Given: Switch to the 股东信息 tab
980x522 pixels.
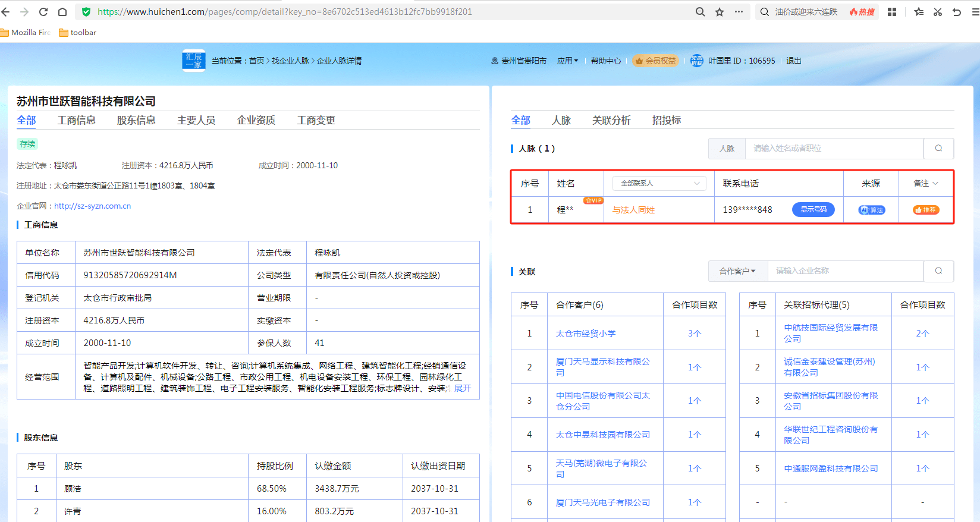Looking at the screenshot, I should [x=136, y=120].
